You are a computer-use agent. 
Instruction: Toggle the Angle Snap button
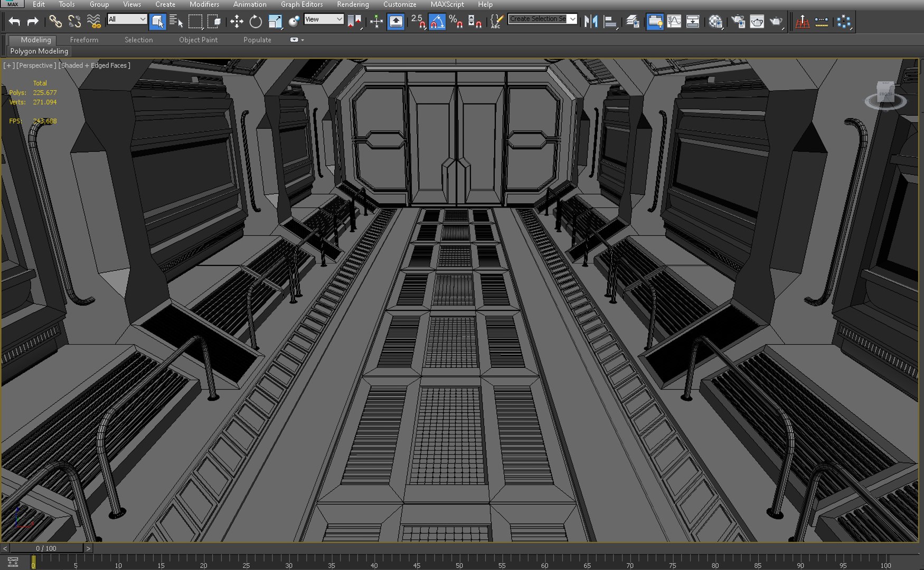[437, 22]
